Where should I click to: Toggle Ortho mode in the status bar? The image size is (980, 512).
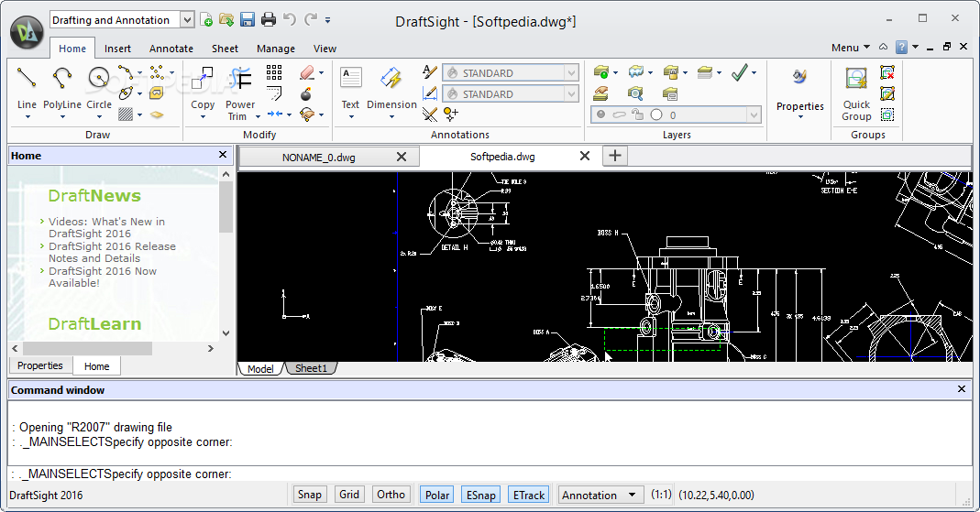click(x=391, y=495)
